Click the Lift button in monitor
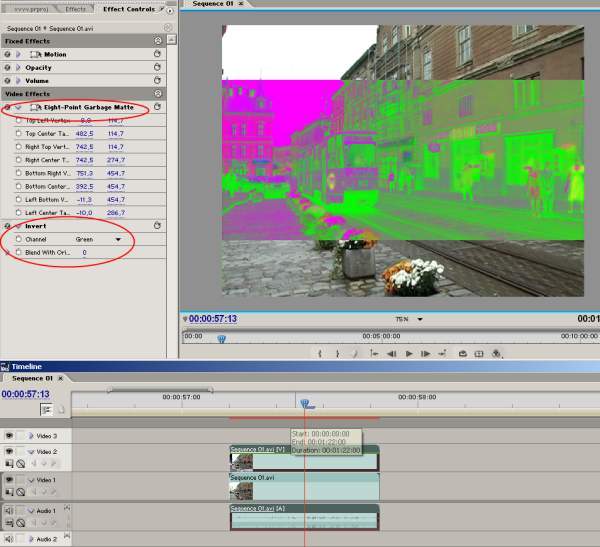600x547 pixels. 462,354
